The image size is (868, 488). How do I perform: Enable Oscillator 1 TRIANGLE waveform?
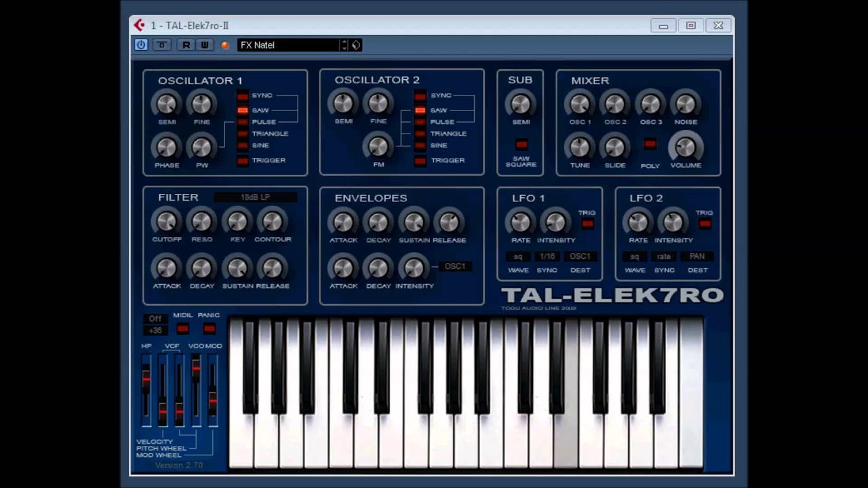[243, 134]
